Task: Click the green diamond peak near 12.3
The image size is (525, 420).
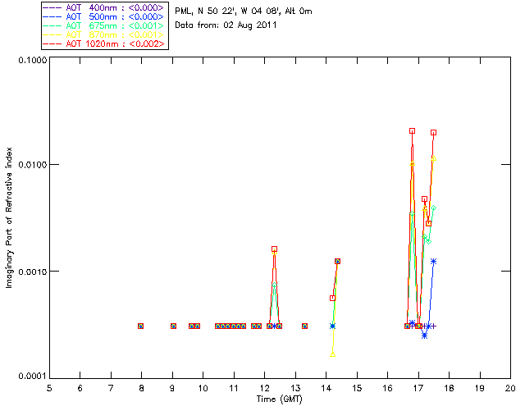Action: coord(275,285)
